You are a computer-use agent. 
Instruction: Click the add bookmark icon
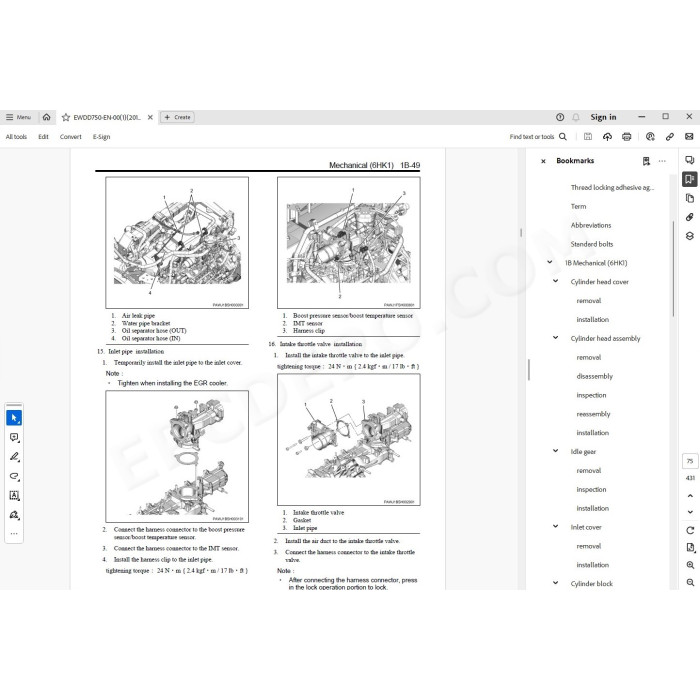pos(646,161)
